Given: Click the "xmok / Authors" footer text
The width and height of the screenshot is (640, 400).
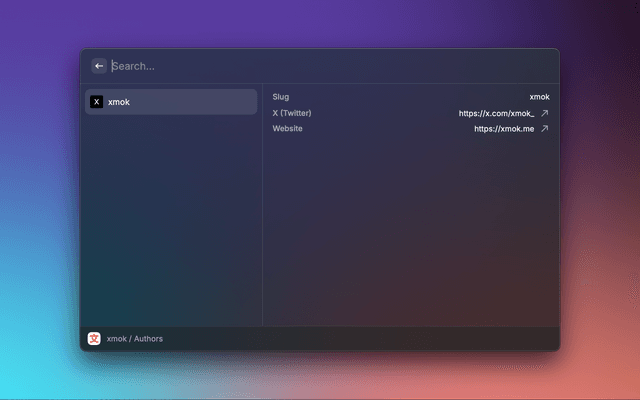Looking at the screenshot, I should (x=135, y=339).
